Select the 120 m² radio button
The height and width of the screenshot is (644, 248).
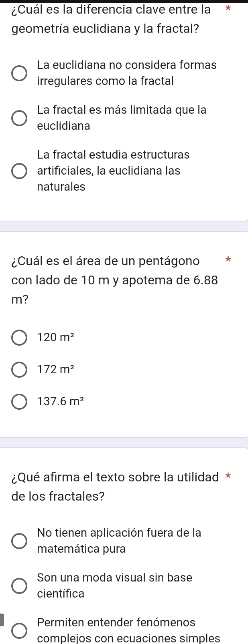pyautogui.click(x=19, y=337)
